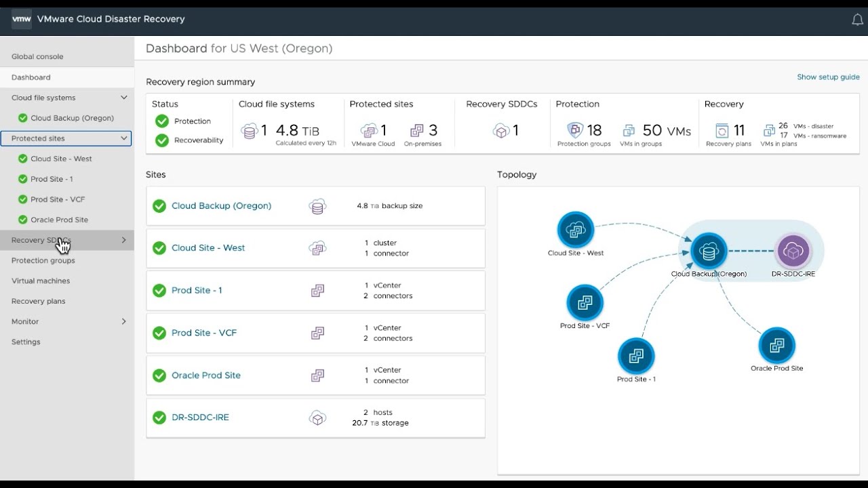The image size is (868, 488).
Task: Click the SDDC cube icon in DR-SDDC-IRE row
Action: tap(317, 418)
